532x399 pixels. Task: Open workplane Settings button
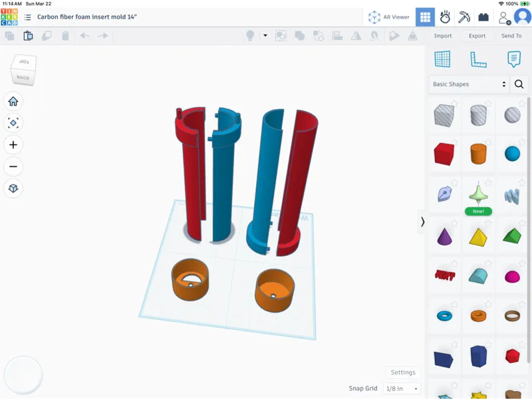403,372
